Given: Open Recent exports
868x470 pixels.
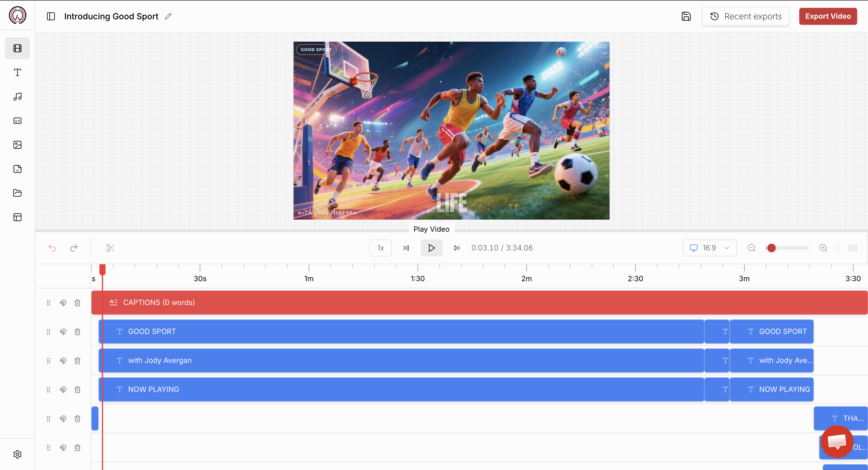Looking at the screenshot, I should coord(746,16).
